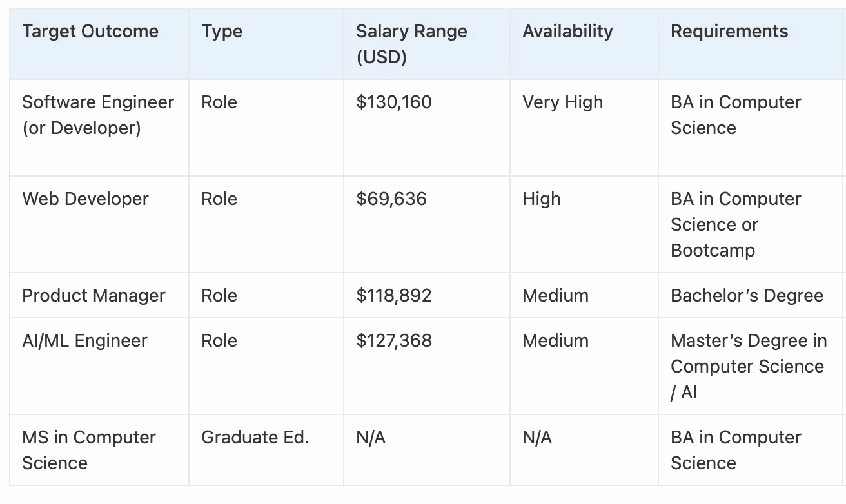The width and height of the screenshot is (846, 504).
Task: Select the Product Manager cell
Action: [99, 295]
